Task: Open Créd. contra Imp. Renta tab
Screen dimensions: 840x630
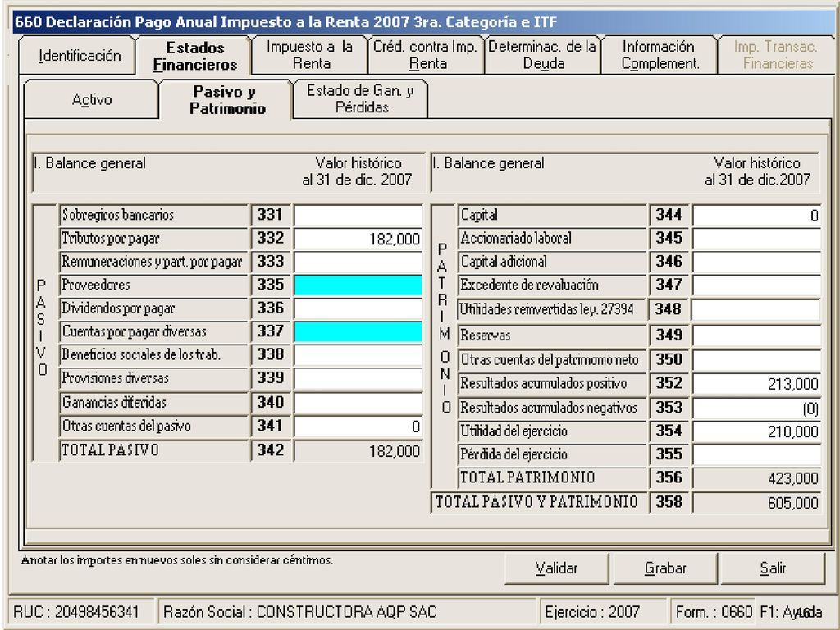Action: pyautogui.click(x=426, y=55)
